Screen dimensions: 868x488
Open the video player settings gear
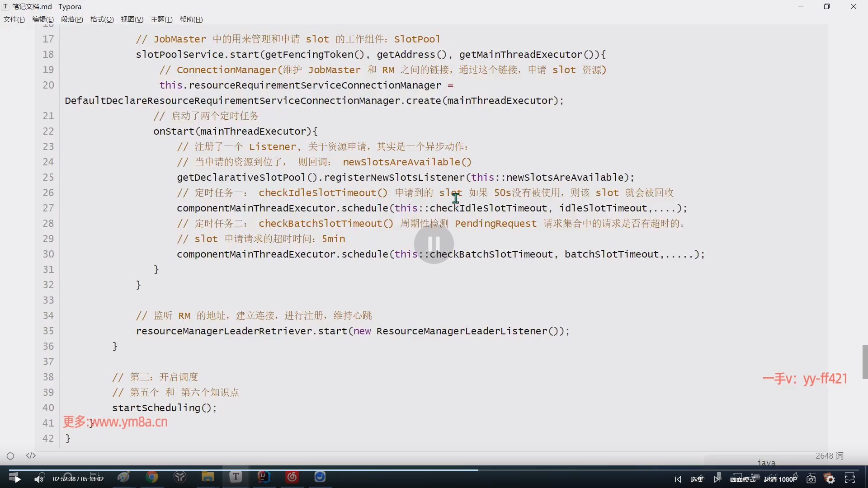coord(830,479)
